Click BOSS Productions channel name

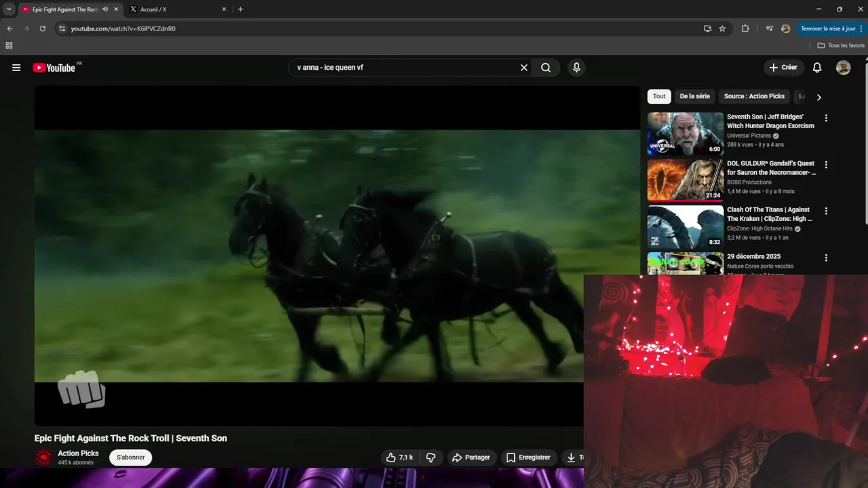click(x=749, y=182)
